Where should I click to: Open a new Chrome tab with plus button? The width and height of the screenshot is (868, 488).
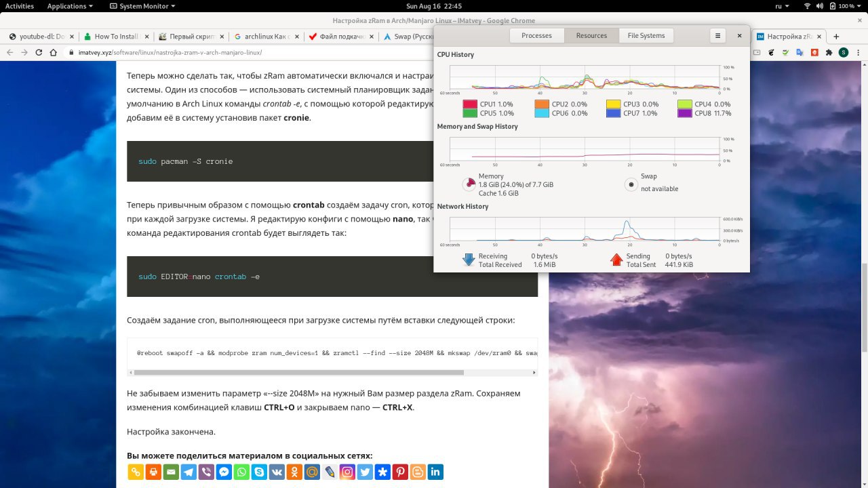click(836, 37)
